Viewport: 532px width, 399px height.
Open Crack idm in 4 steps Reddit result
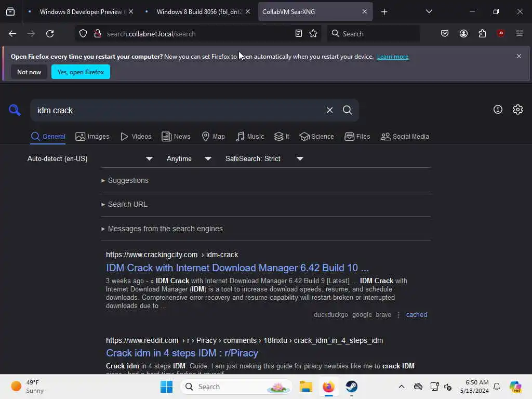click(x=182, y=353)
